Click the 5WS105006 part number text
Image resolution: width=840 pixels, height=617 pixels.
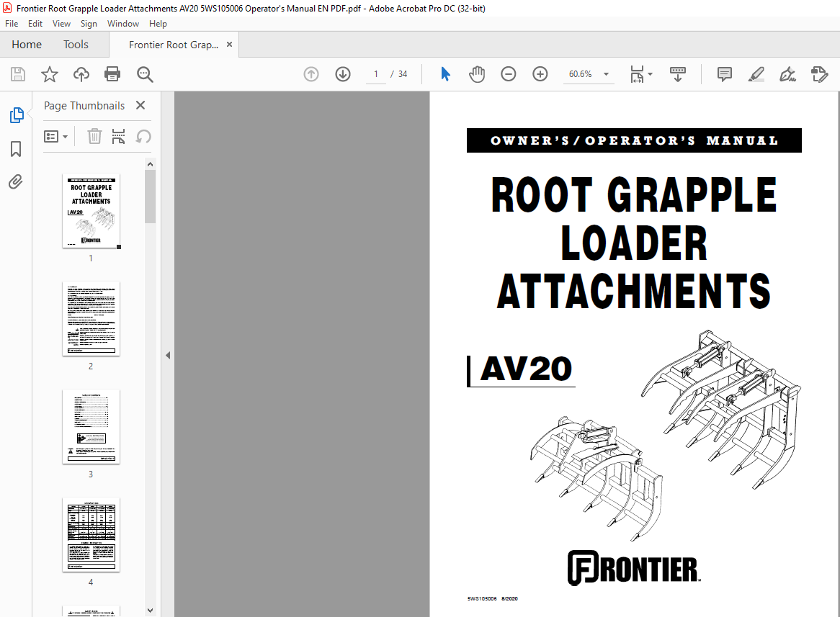click(x=482, y=599)
